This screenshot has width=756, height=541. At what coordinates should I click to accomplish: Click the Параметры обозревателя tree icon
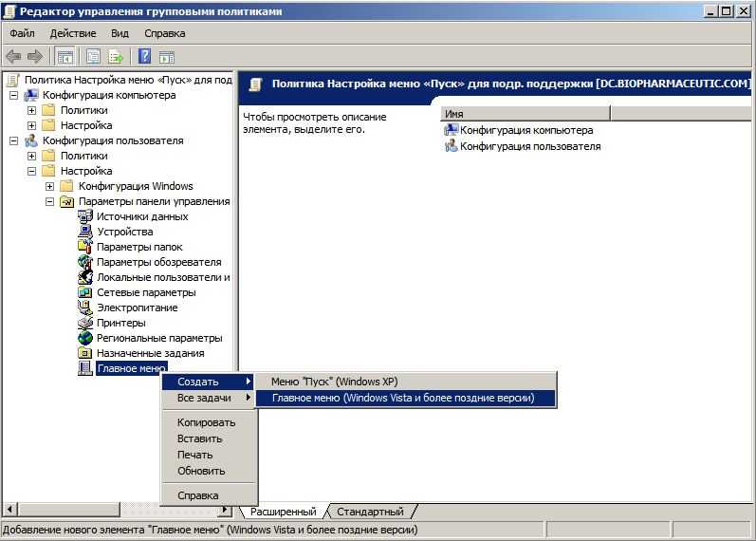[x=85, y=262]
